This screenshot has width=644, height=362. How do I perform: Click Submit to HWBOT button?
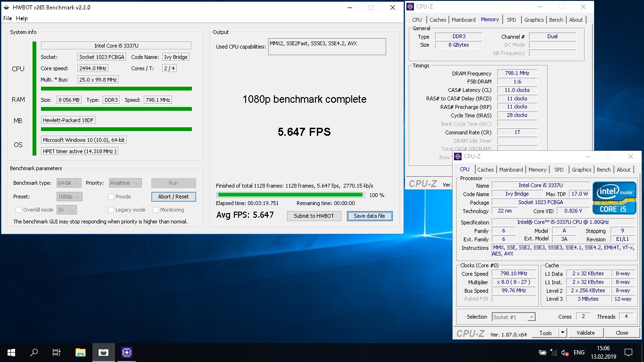[x=314, y=216]
